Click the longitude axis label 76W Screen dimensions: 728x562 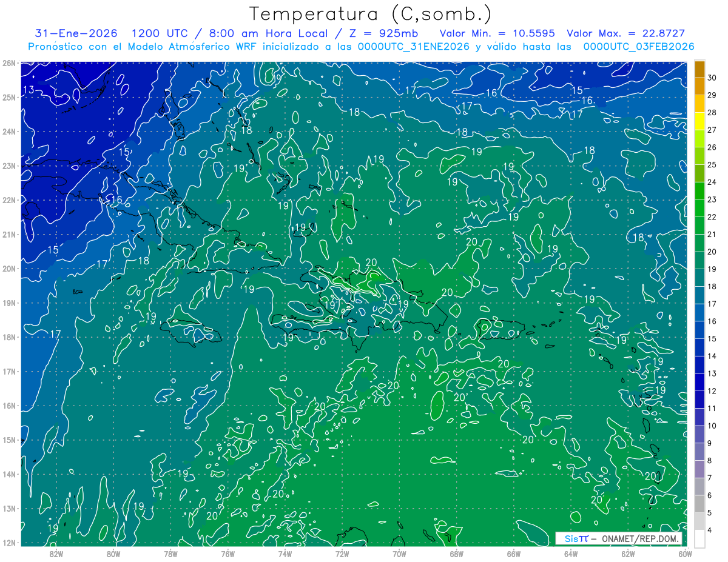pyautogui.click(x=227, y=554)
